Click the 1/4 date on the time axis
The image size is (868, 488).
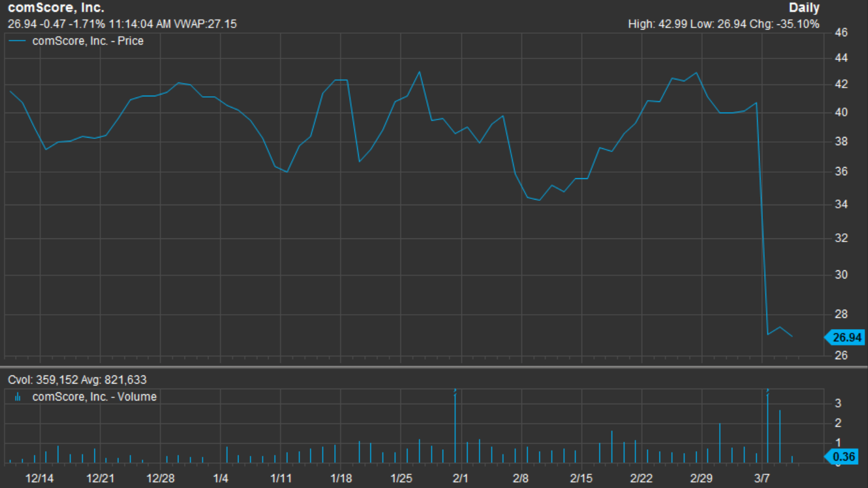[x=220, y=479]
